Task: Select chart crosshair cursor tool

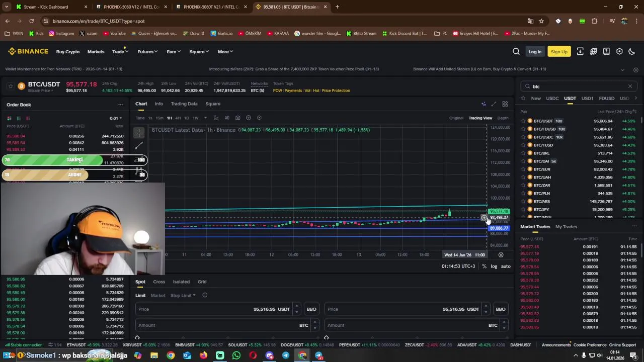Action: click(x=139, y=133)
